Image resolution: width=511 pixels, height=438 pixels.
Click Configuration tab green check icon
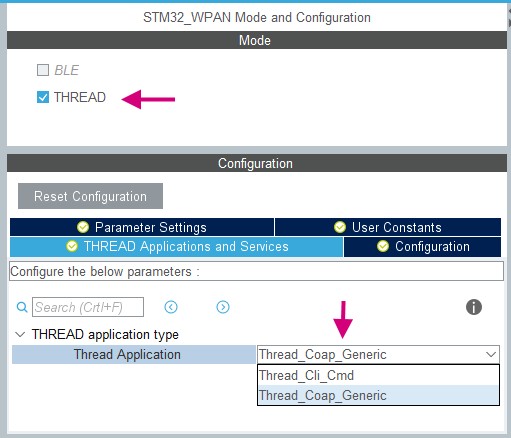[383, 246]
